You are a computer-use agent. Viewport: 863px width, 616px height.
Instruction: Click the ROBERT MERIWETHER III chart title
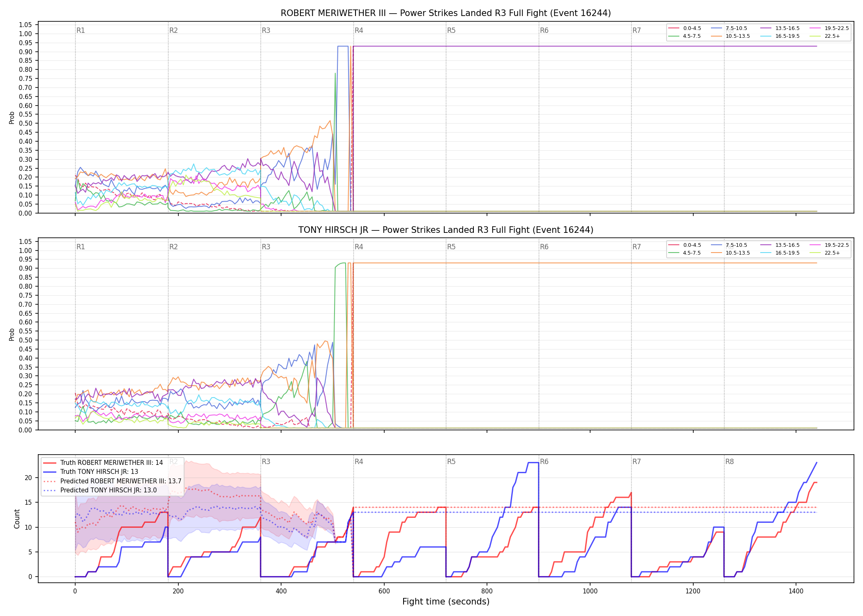pyautogui.click(x=445, y=13)
